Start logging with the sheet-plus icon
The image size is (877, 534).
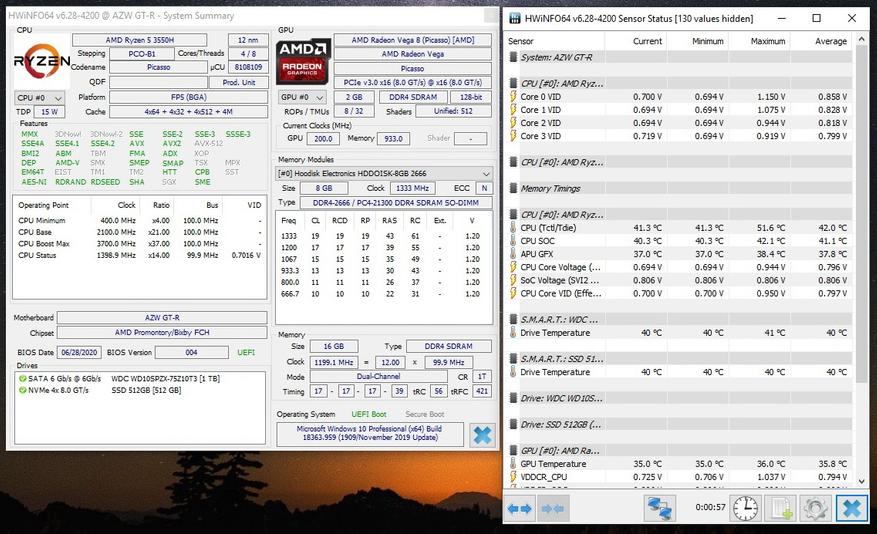(780, 508)
